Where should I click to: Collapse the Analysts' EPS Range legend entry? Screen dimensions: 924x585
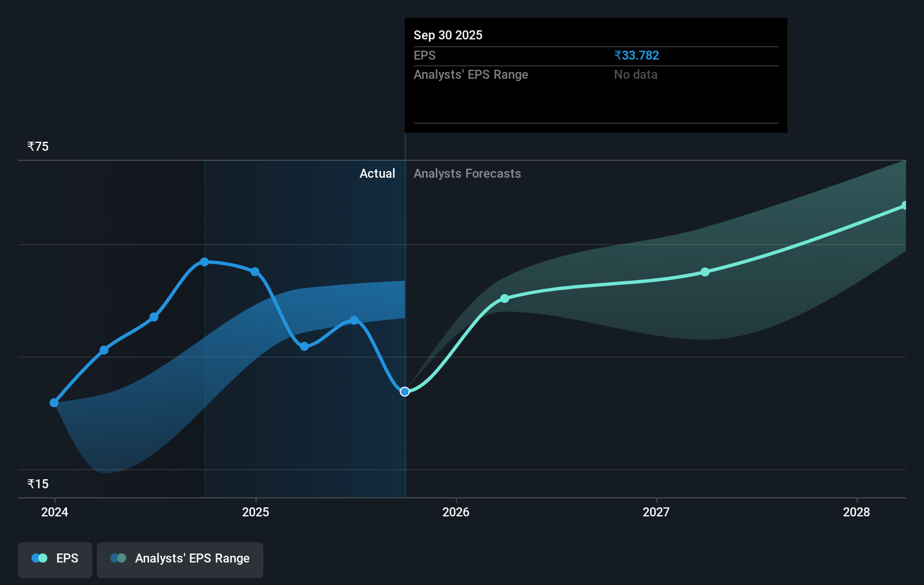(x=180, y=560)
